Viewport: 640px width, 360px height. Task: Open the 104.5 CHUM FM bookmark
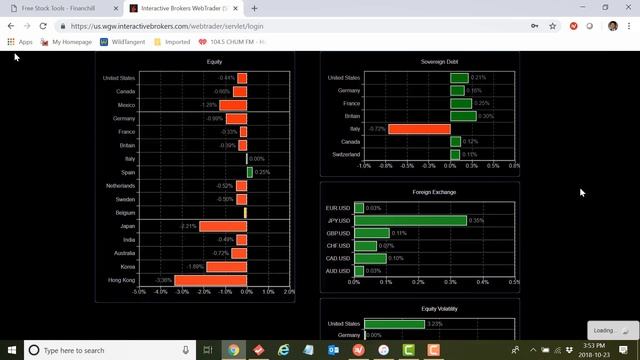232,42
